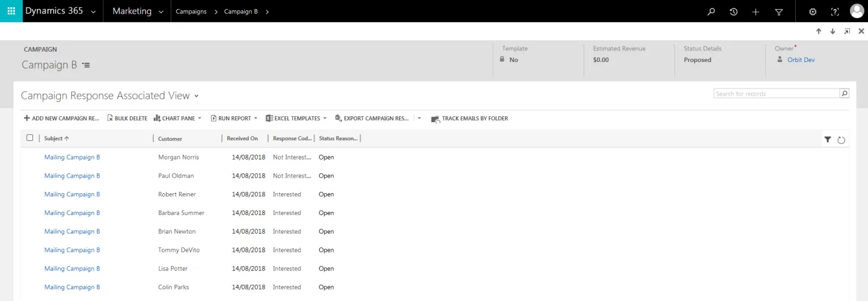This screenshot has height=301, width=868.
Task: Select customer cell Robert Reiner
Action: [177, 194]
